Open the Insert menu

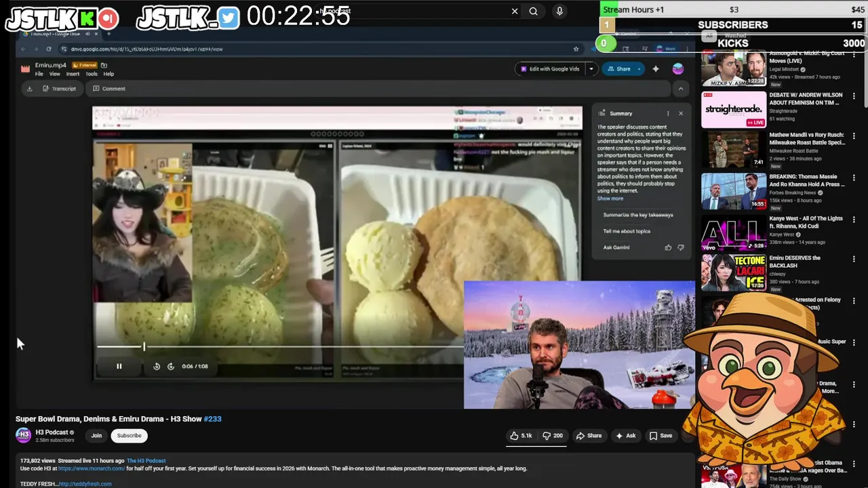(x=73, y=74)
